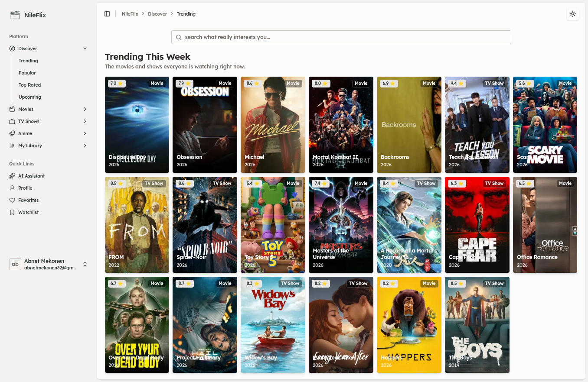Click the 7.0 star rating badge
588x382 pixels.
click(117, 83)
